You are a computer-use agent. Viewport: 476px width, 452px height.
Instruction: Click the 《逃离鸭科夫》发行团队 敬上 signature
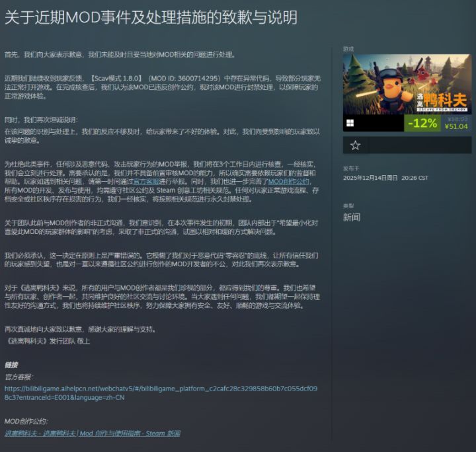click(48, 341)
